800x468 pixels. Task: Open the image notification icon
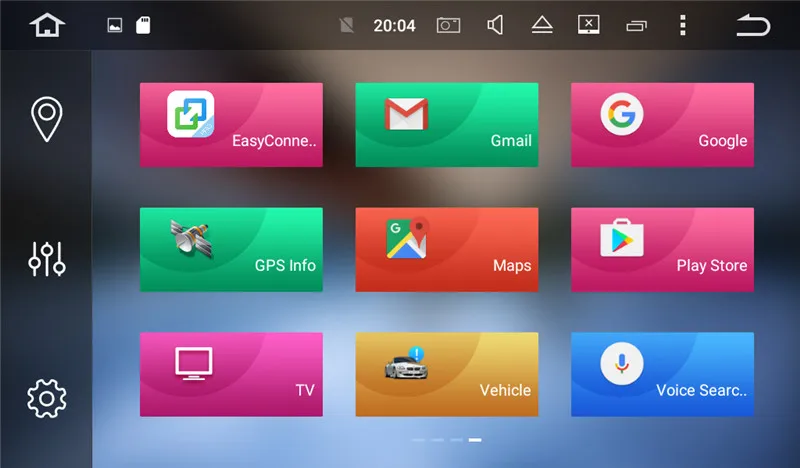click(x=115, y=25)
